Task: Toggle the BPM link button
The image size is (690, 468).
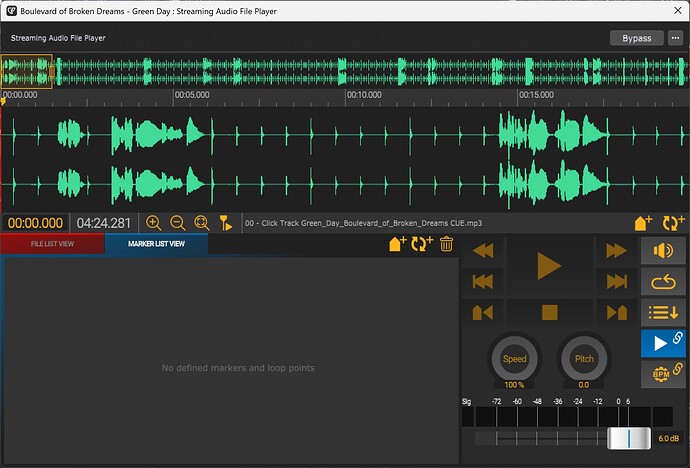Action: (x=663, y=374)
